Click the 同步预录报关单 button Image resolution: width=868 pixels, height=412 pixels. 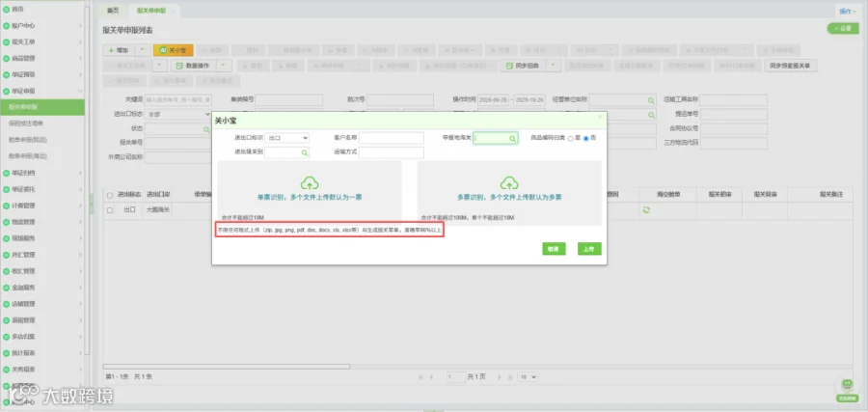coord(791,66)
